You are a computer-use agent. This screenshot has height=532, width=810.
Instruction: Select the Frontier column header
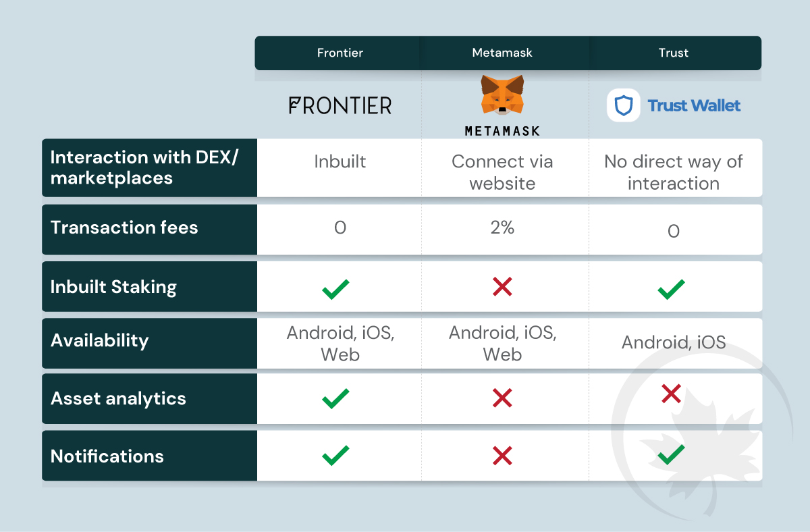(x=340, y=53)
